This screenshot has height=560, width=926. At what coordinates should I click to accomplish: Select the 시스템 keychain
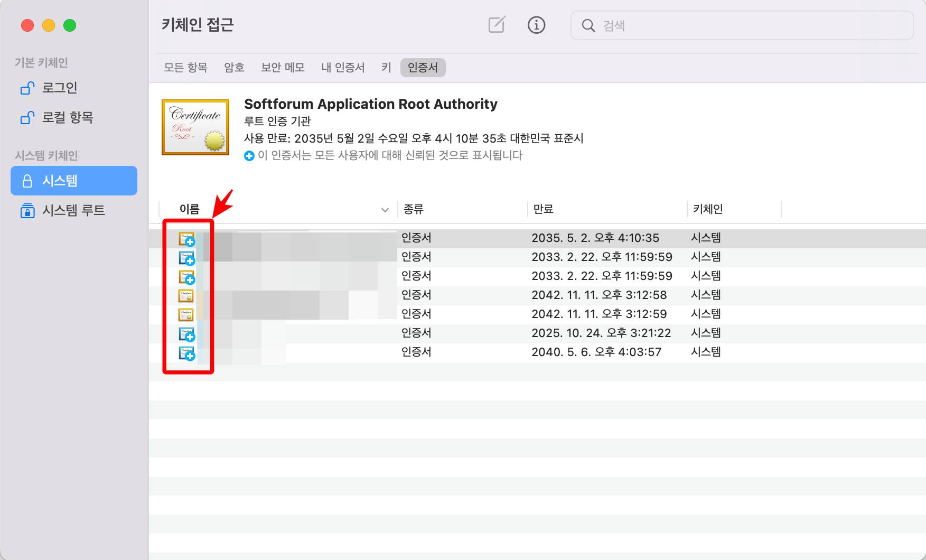74,181
